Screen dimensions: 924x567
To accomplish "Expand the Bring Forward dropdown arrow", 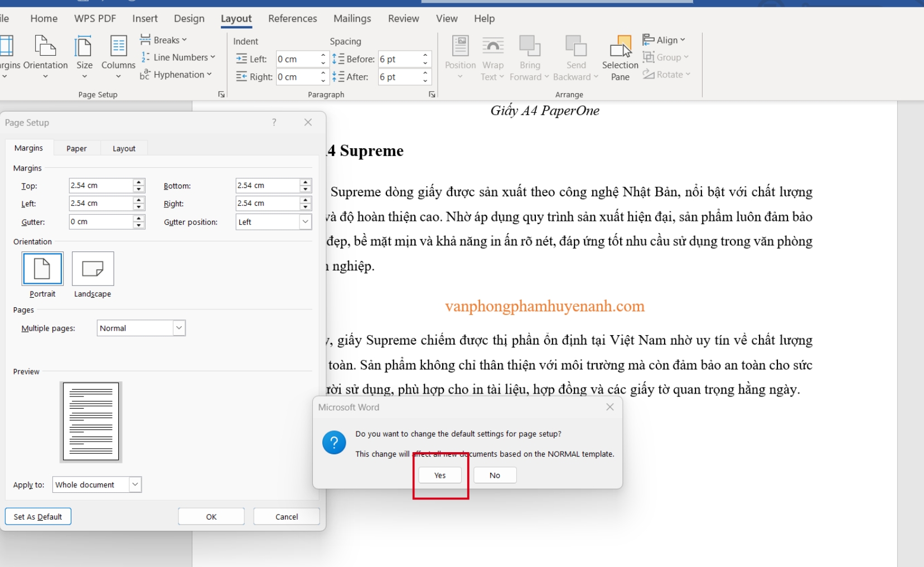I will pos(546,77).
